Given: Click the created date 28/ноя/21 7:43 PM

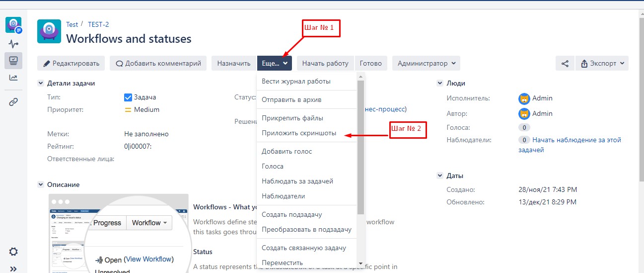Looking at the screenshot, I should 548,190.
